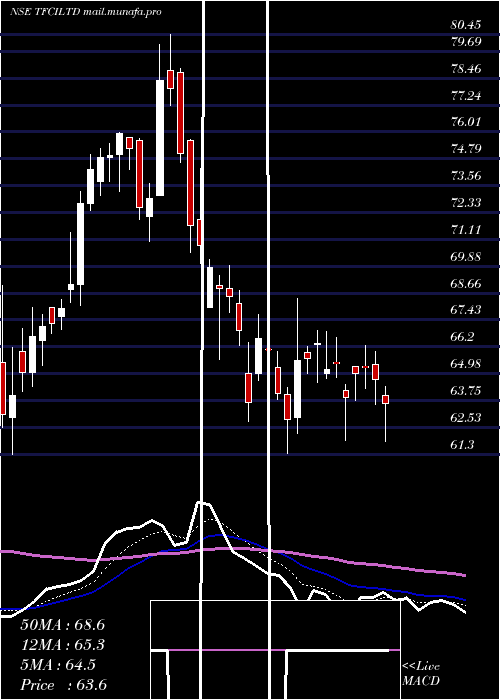Screen dimensions: 500x700
Task: Select the 66.2 price axis label
Action: pos(462,337)
